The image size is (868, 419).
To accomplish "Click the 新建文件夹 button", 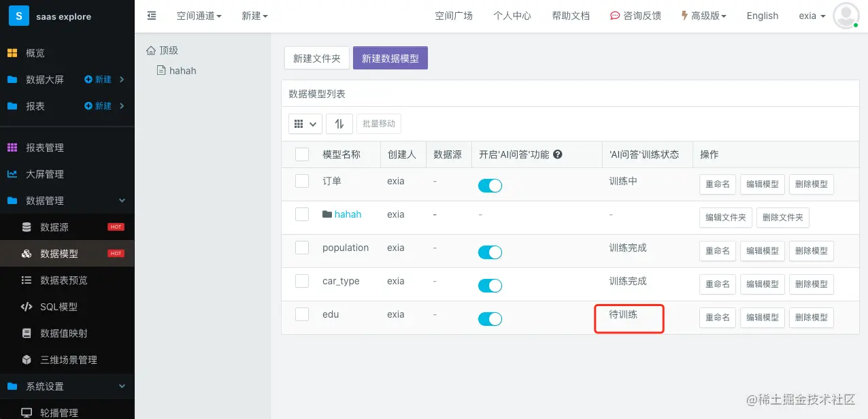I will pyautogui.click(x=317, y=58).
